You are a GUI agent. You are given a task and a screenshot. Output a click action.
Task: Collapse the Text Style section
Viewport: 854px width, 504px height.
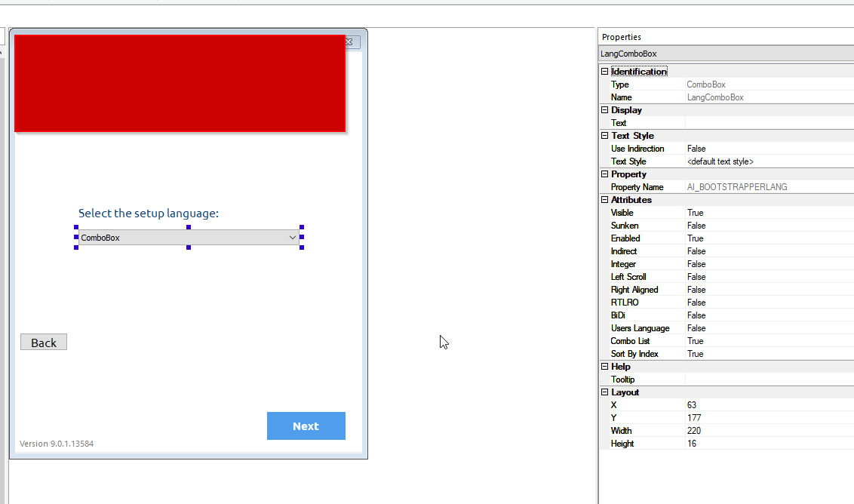[x=604, y=135]
